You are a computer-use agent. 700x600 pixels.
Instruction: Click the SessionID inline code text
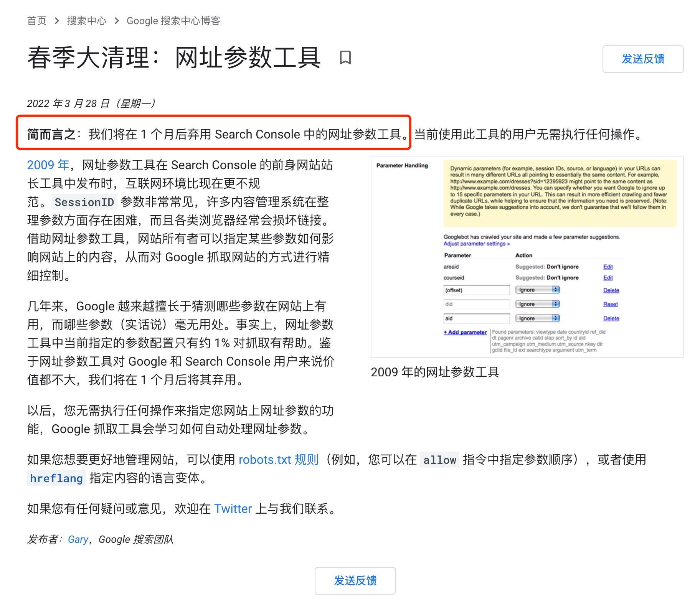[84, 202]
